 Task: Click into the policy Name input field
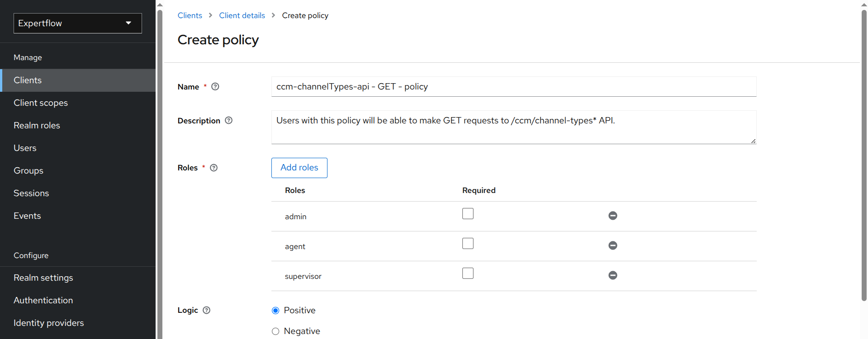tap(513, 87)
